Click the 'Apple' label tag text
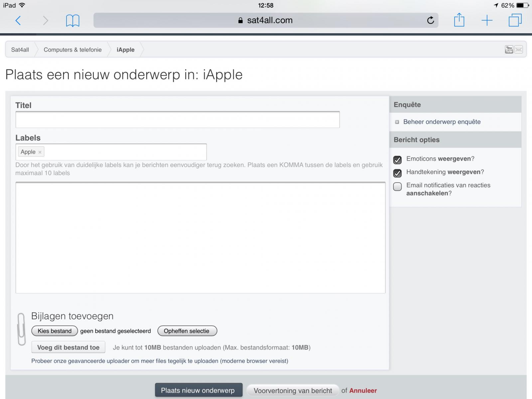This screenshot has height=399, width=532. coord(28,152)
